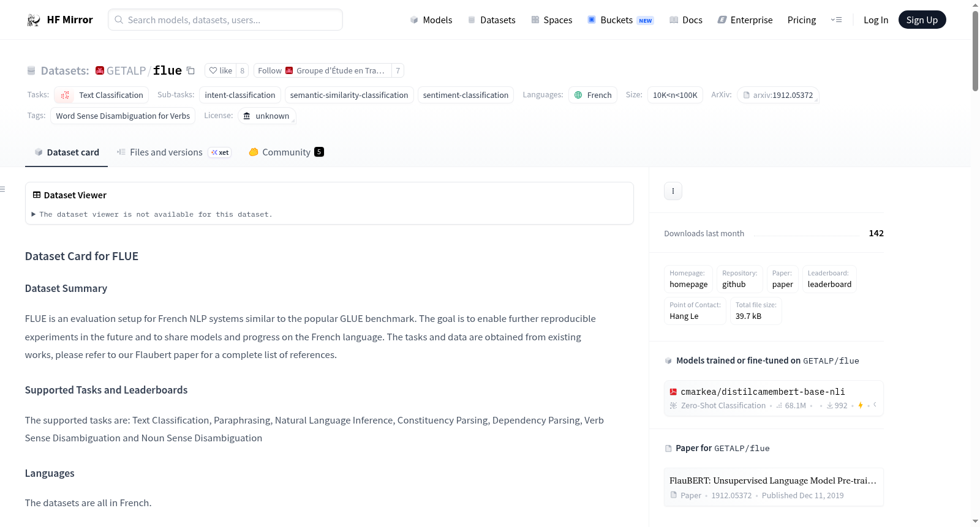Viewport: 980px width, 527px height.
Task: Expand the more navigation menu icon
Action: 836,20
